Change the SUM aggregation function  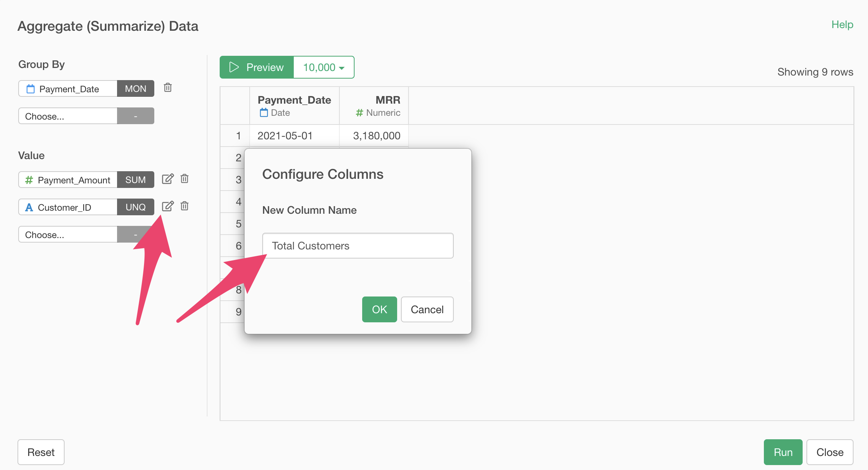click(x=135, y=180)
